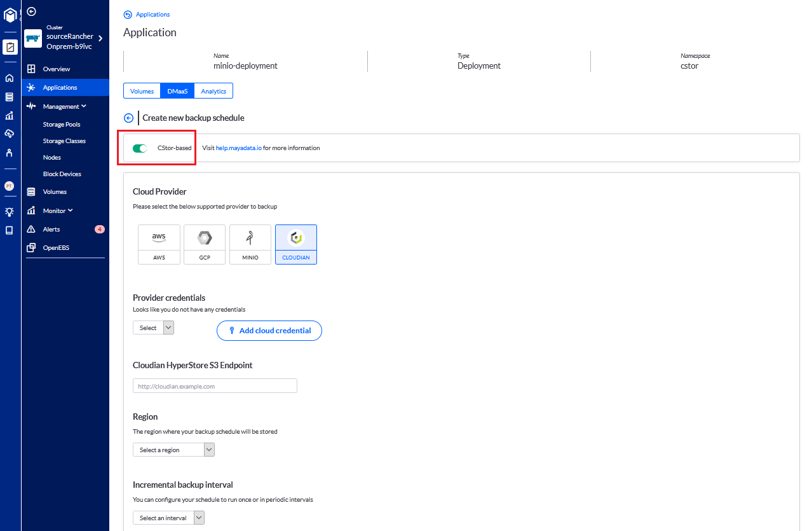Click the minio-deployment name text
Viewport: 812px width, 531px height.
245,66
